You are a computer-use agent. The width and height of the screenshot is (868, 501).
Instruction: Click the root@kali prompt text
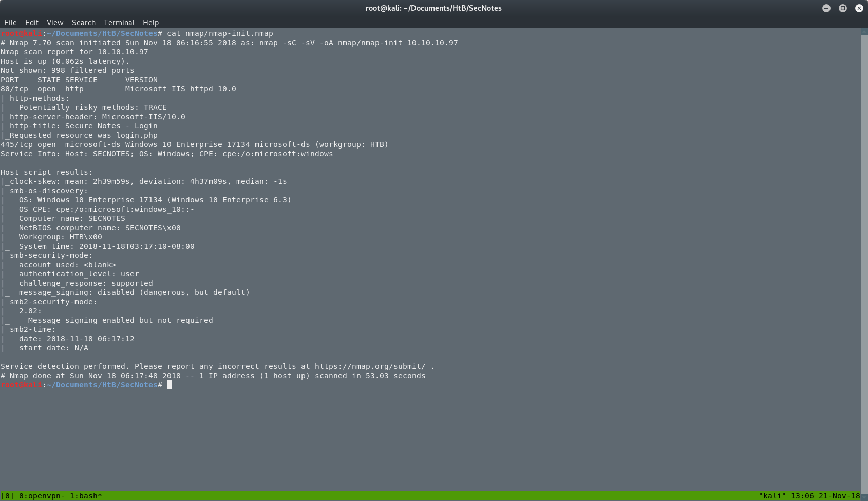click(21, 33)
